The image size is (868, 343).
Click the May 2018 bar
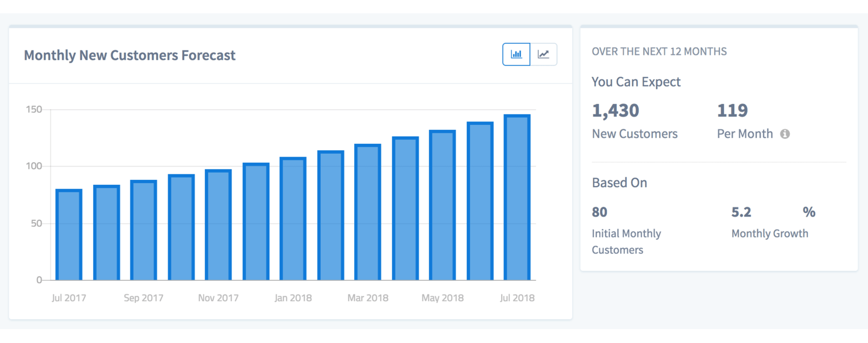tap(442, 205)
